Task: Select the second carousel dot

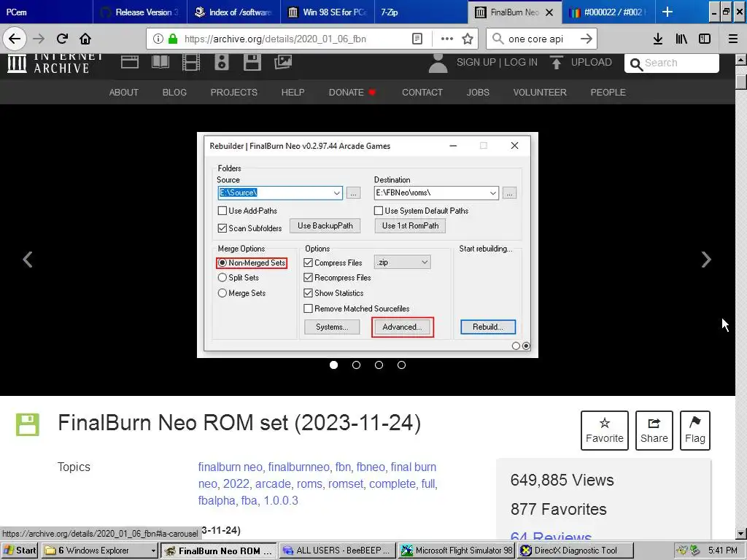Action: tap(356, 365)
